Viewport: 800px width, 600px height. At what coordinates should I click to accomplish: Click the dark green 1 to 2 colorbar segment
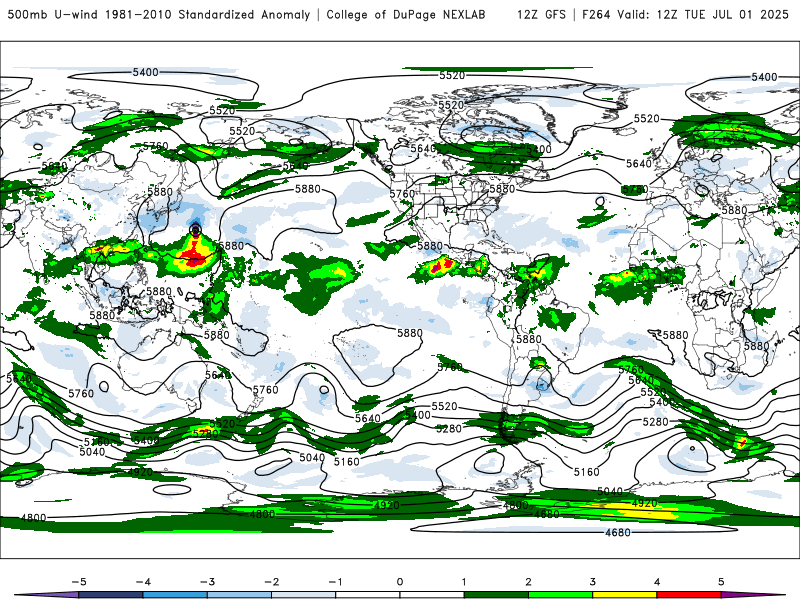click(496, 595)
